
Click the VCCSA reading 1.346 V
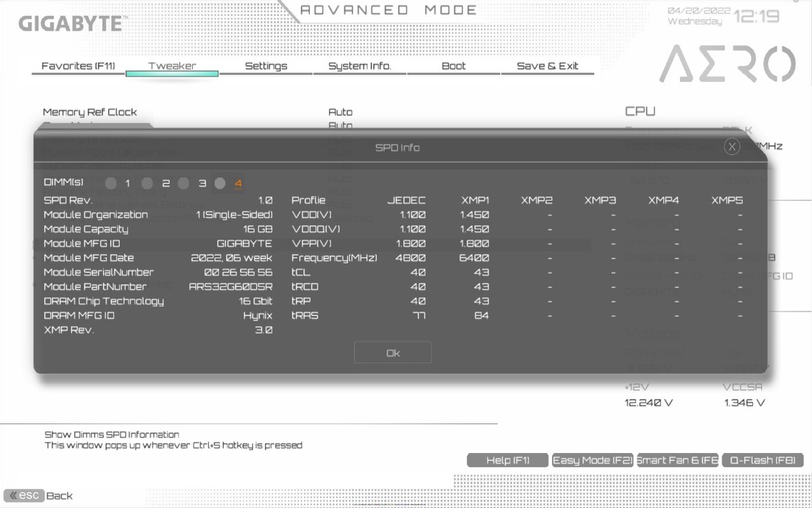coord(744,402)
